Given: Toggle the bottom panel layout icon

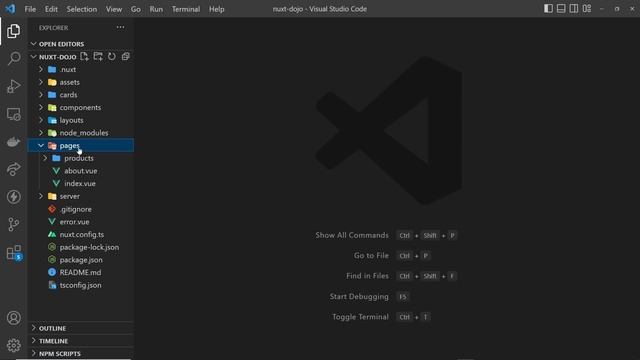Looking at the screenshot, I should pos(561,9).
